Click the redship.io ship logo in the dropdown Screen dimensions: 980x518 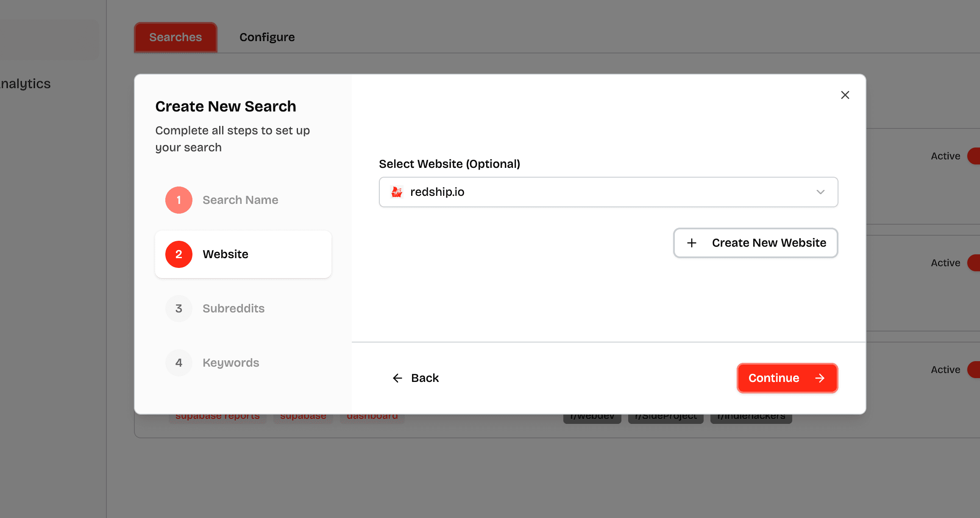[x=397, y=192]
